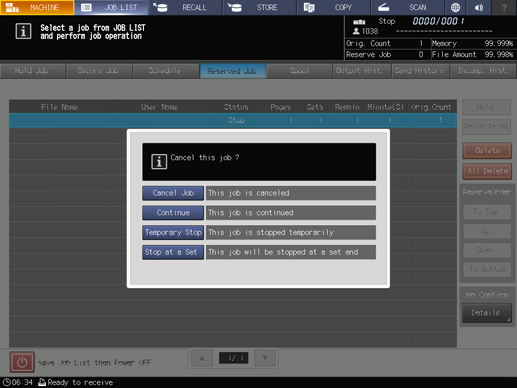The image size is (517, 388).
Task: Click Continue to resume the job
Action: coord(173,213)
